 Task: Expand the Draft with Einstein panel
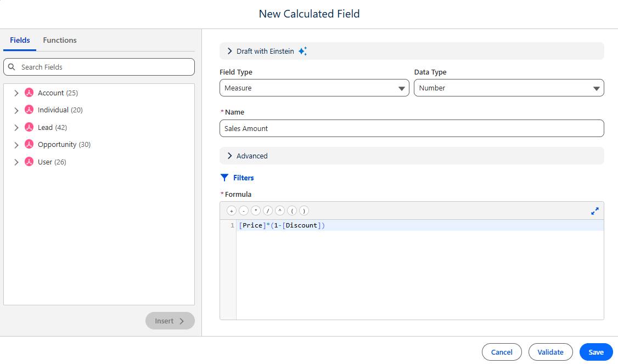pyautogui.click(x=230, y=50)
